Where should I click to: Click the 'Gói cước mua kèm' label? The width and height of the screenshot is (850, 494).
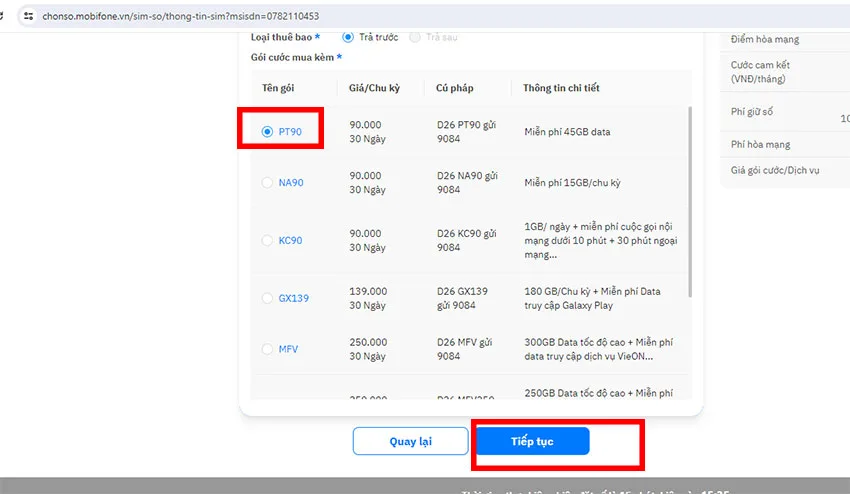tap(292, 57)
